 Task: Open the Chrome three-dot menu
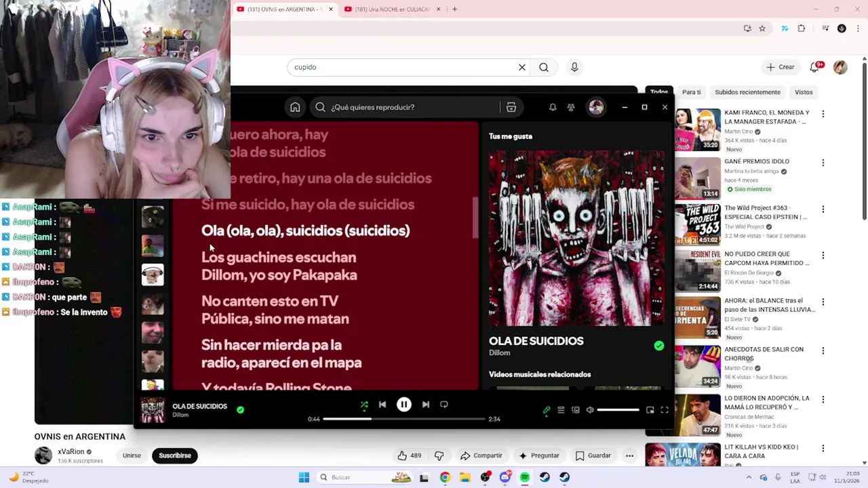click(856, 28)
